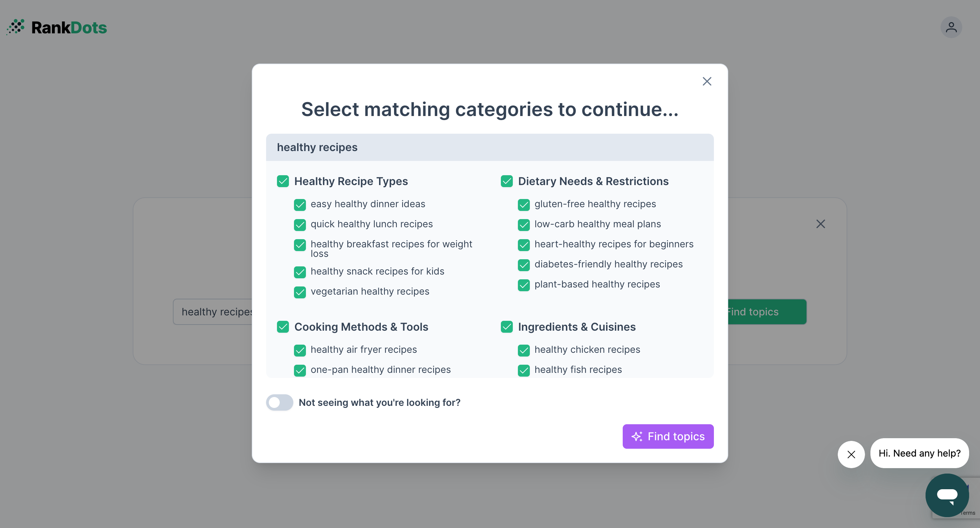980x528 pixels.
Task: Deselect vegetarian healthy recipes checkbox
Action: coord(300,292)
